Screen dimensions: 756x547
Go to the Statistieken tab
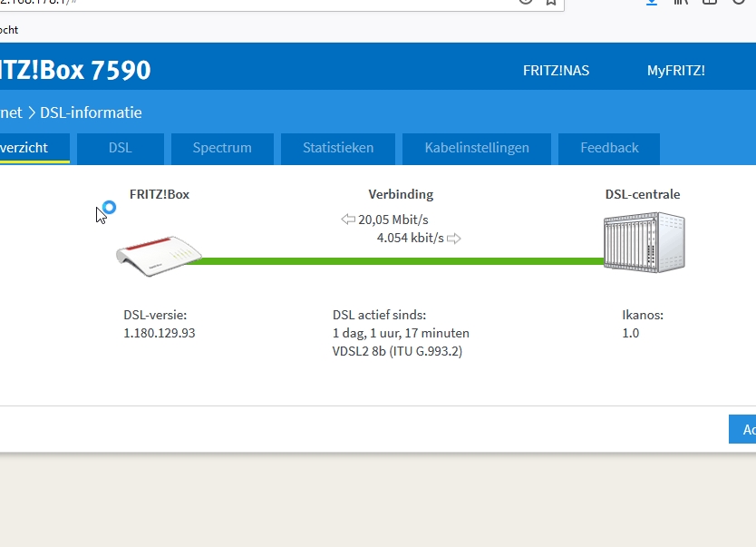click(338, 148)
